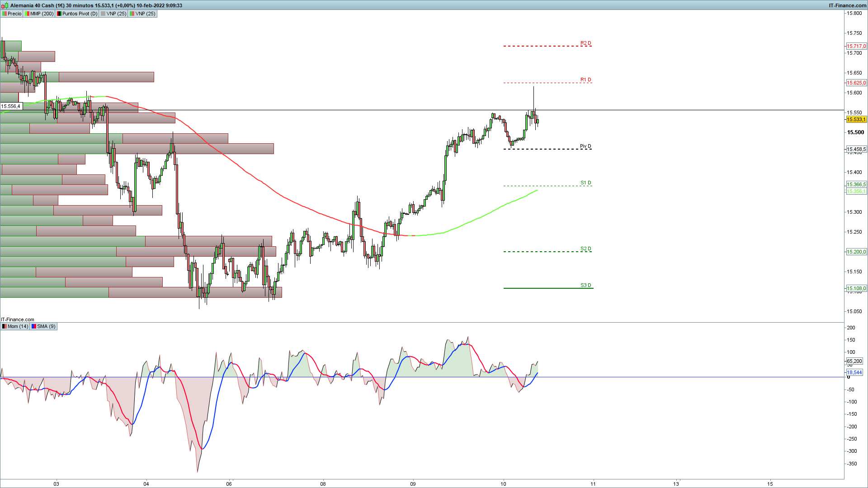The width and height of the screenshot is (868, 488).
Task: Click the IT-Finance.com watermark above Mom panel
Action: (18, 319)
